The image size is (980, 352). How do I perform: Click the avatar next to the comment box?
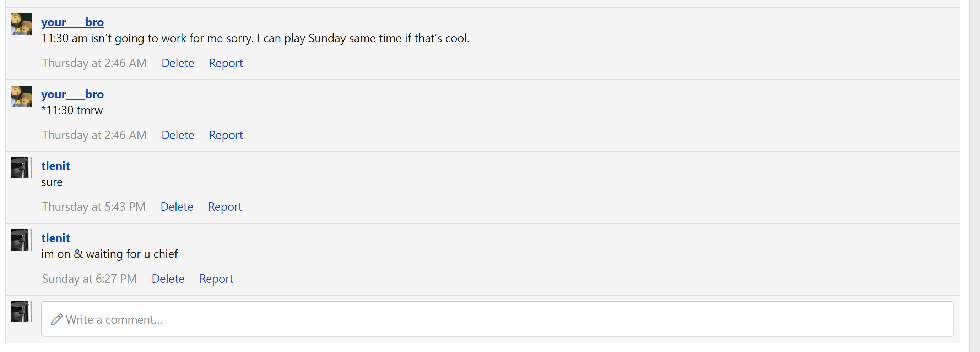point(21,312)
